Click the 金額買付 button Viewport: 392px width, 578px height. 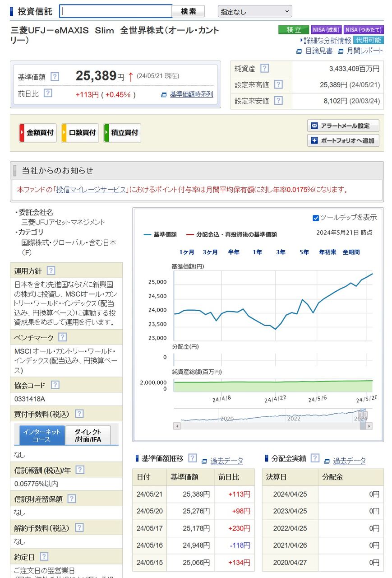(37, 133)
